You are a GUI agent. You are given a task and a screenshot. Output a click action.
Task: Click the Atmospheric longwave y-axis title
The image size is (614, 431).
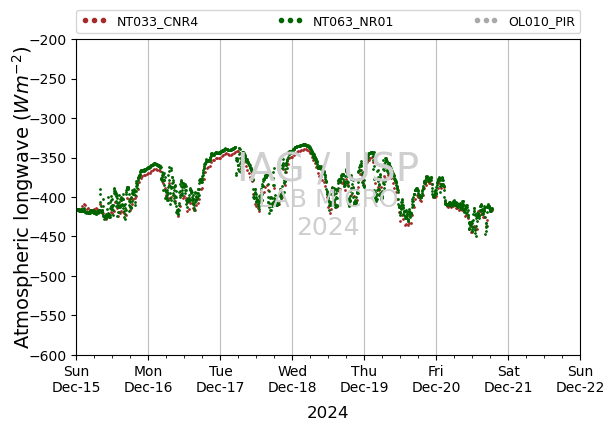(x=22, y=198)
